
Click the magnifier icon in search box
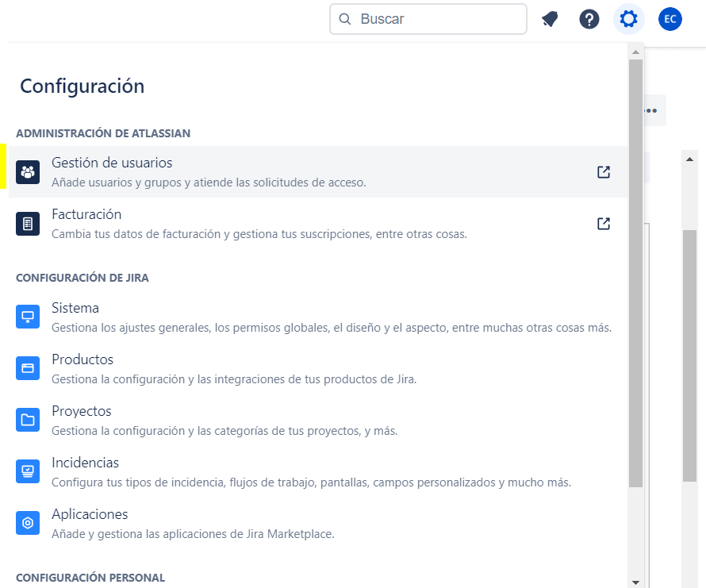click(345, 19)
